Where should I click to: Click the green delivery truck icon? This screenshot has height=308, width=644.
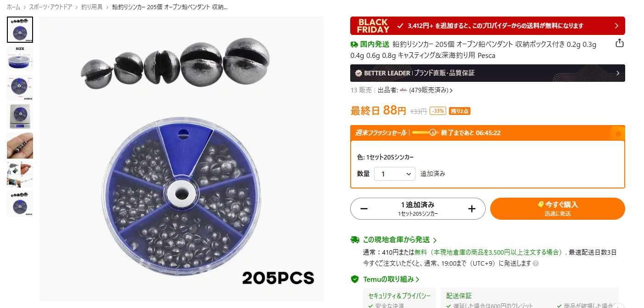[354, 240]
